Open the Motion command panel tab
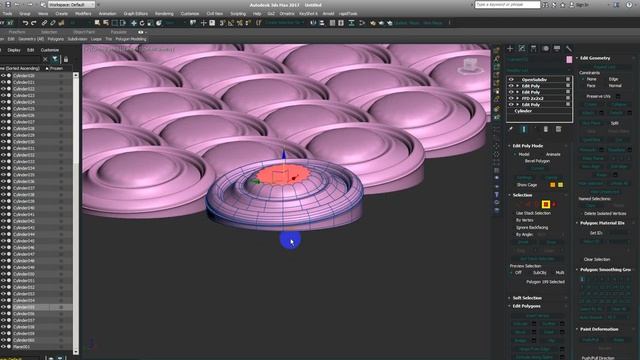The height and width of the screenshot is (360, 640). point(545,49)
